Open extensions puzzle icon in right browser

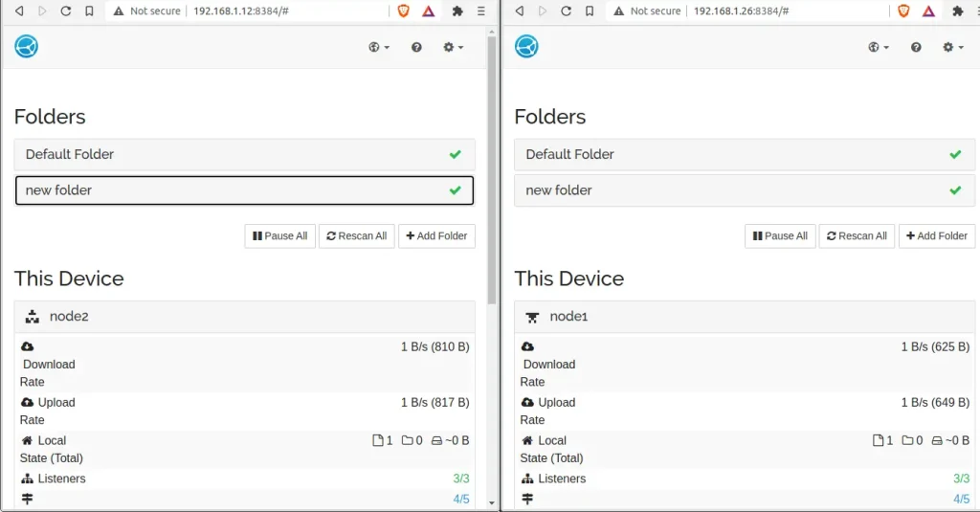coord(957,11)
